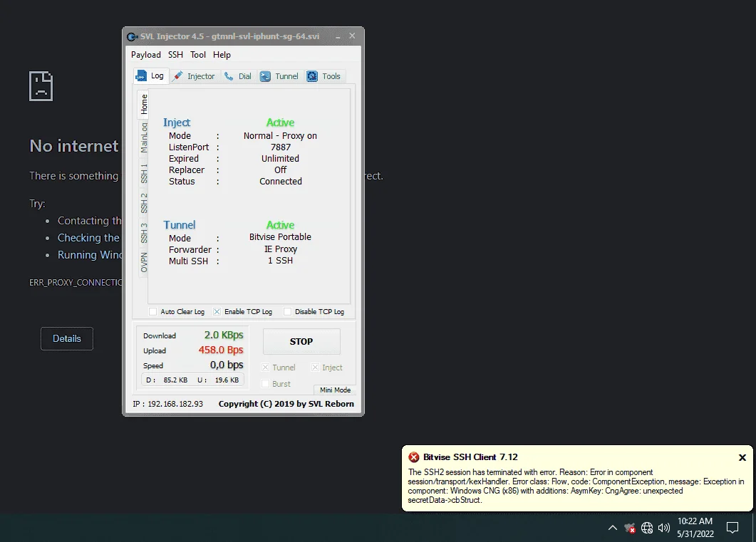Click the IE Proxy forwarder value
The height and width of the screenshot is (542, 756).
(281, 249)
